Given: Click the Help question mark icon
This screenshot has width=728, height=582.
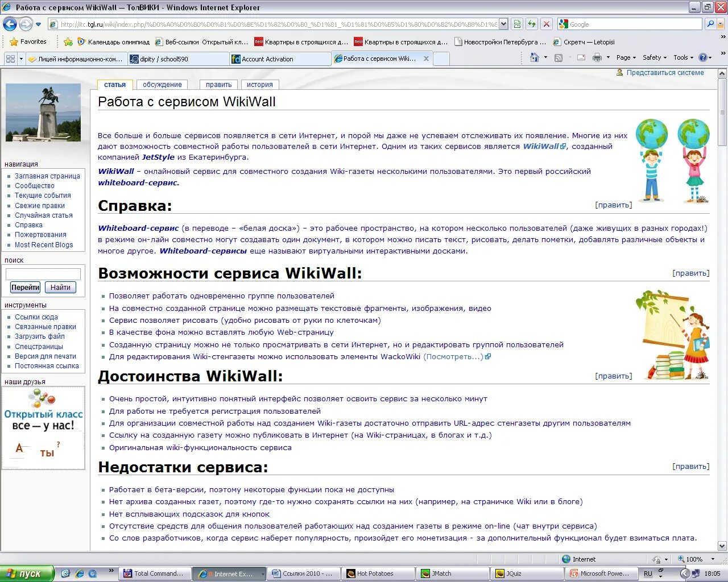Looking at the screenshot, I should [x=703, y=57].
